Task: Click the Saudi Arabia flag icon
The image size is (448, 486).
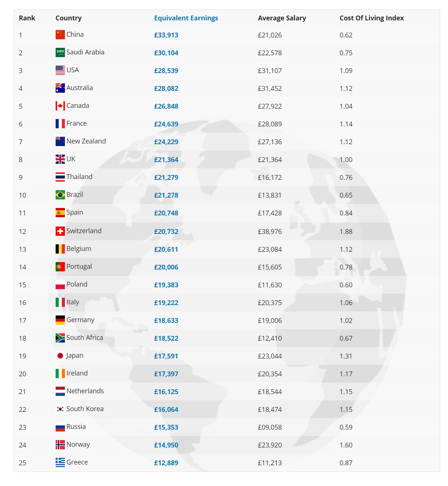Action: click(60, 53)
